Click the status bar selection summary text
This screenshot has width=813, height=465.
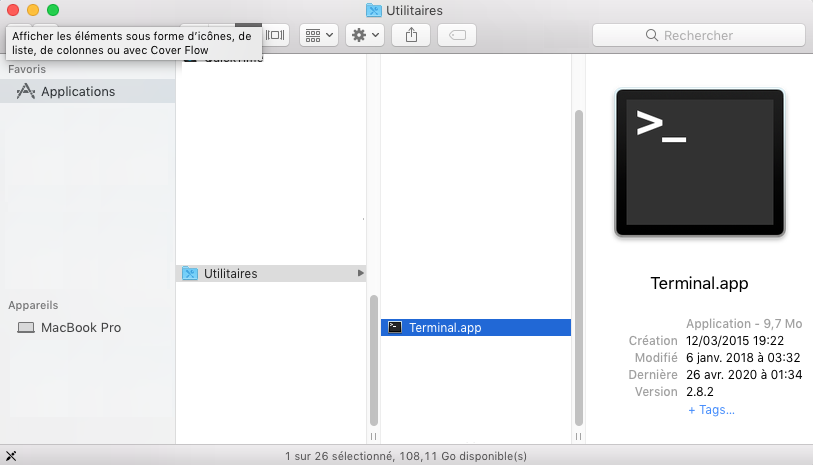point(406,456)
